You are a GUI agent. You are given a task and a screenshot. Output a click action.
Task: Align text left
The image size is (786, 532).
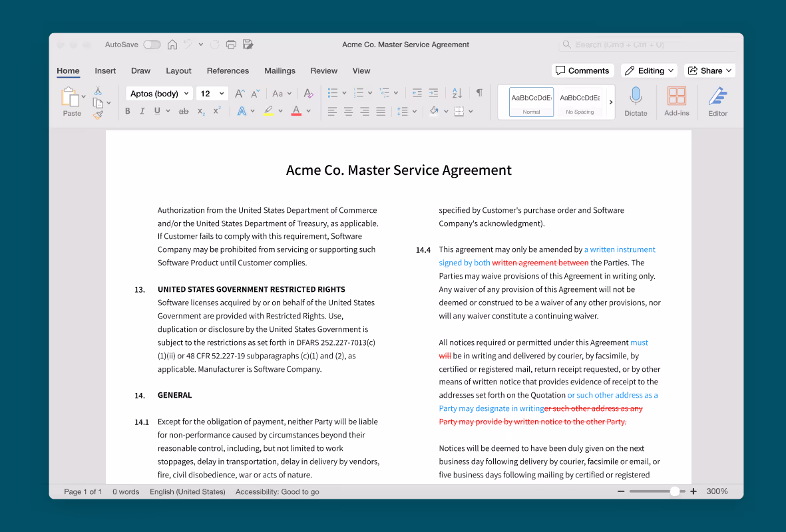click(x=332, y=112)
